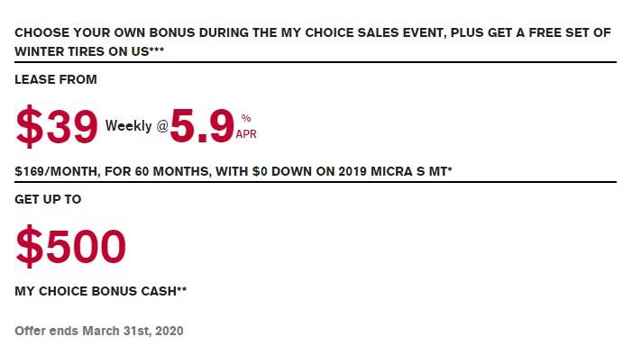Select the "LEASE FROM" label

pyautogui.click(x=56, y=80)
